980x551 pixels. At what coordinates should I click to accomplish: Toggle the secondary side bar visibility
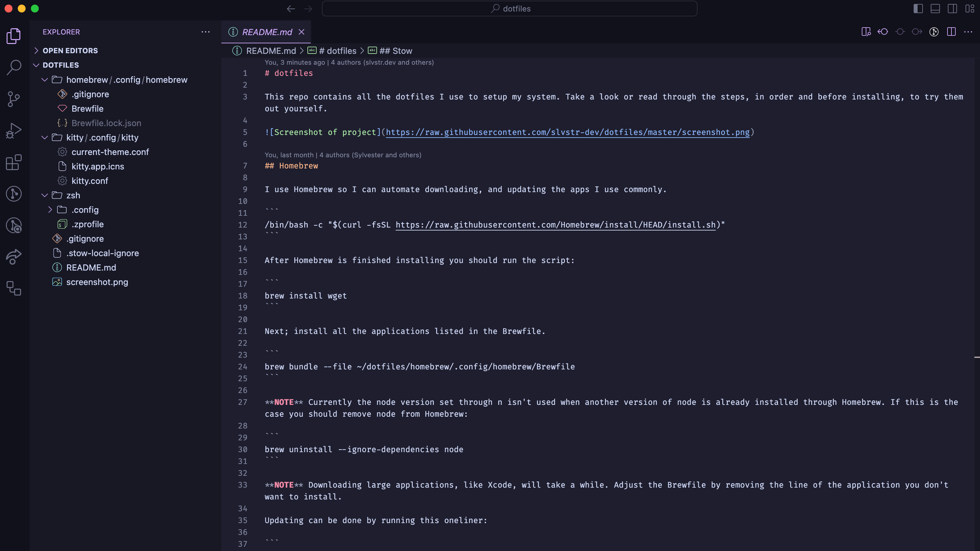tap(952, 9)
